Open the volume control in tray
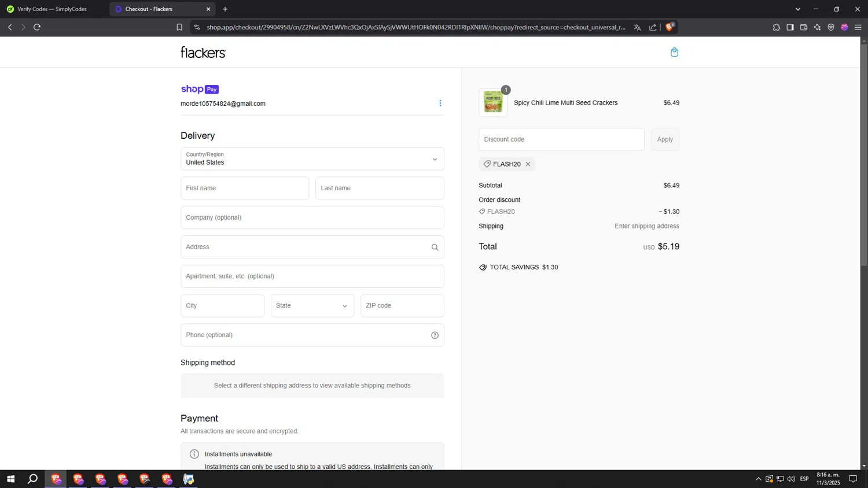This screenshot has height=488, width=868. [791, 479]
